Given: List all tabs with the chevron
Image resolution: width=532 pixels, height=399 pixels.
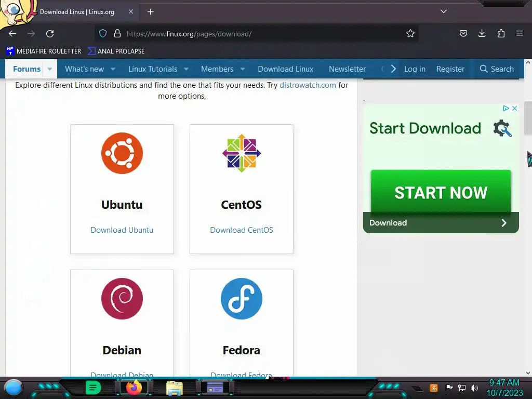Looking at the screenshot, I should pyautogui.click(x=444, y=11).
